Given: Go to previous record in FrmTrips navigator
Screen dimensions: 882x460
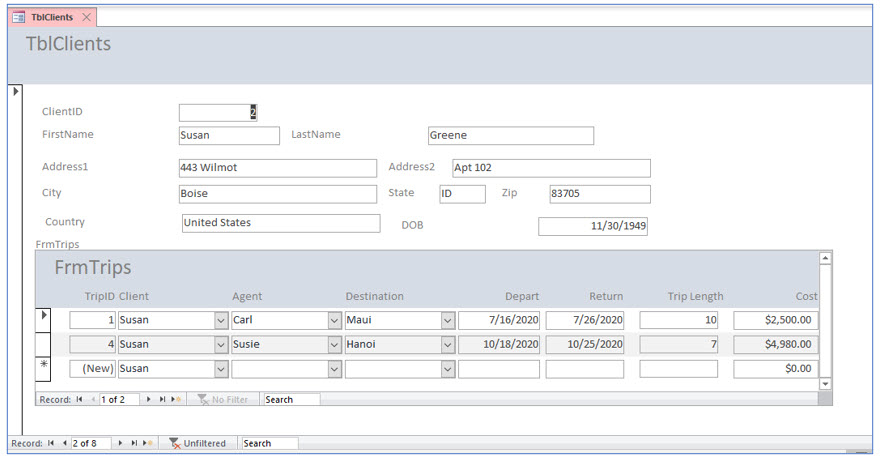Looking at the screenshot, I should click(x=93, y=399).
